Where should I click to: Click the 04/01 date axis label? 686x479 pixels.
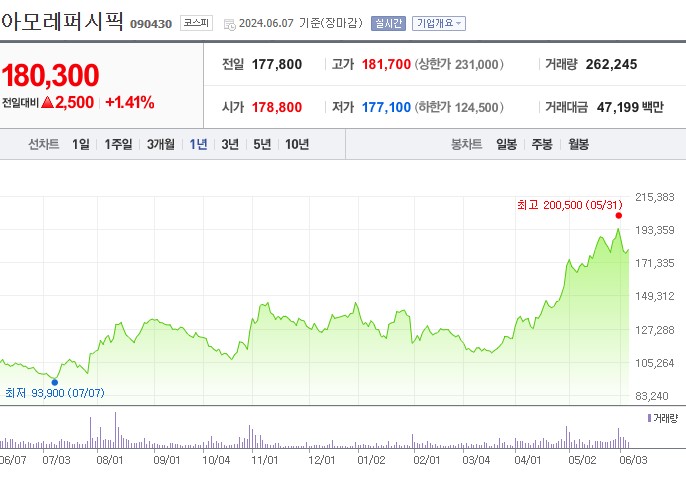point(527,460)
